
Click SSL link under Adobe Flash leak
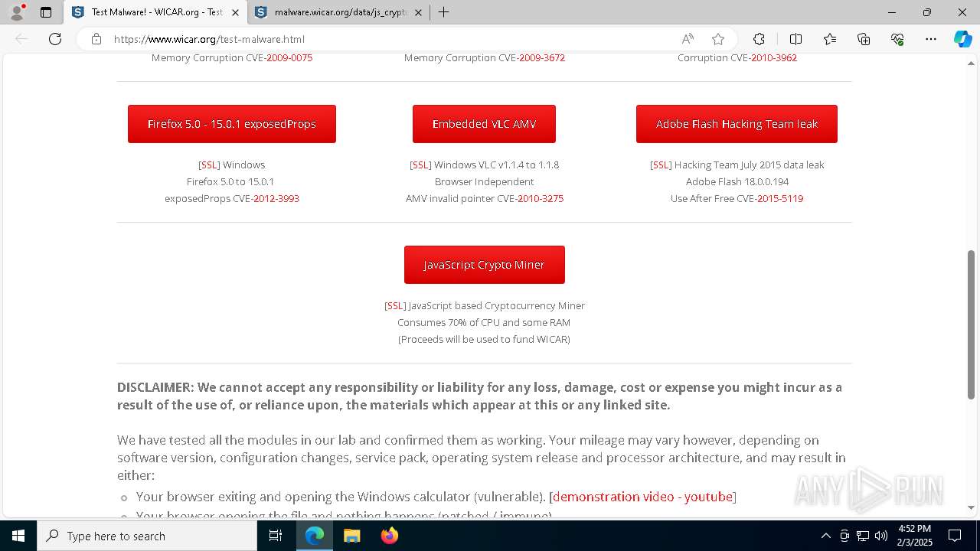click(661, 165)
